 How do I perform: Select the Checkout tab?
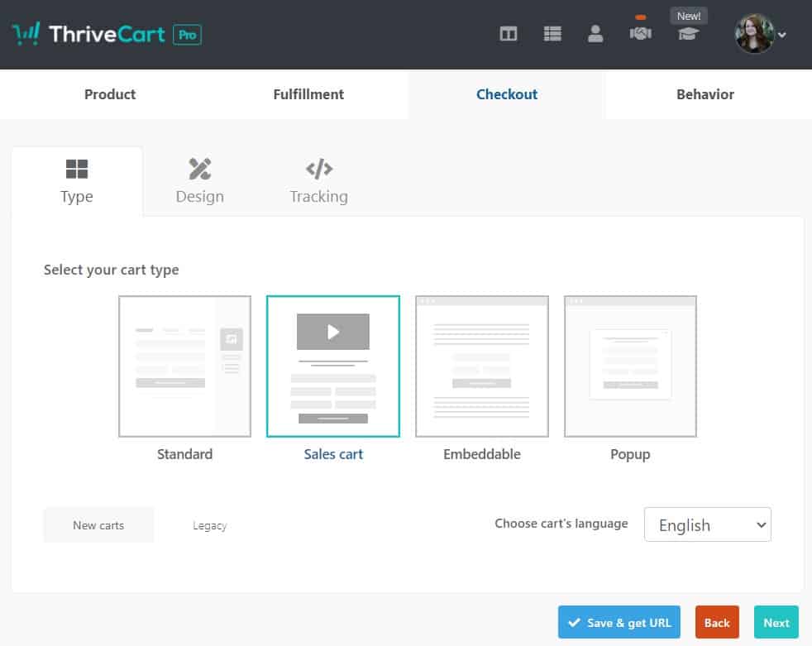[x=507, y=94]
